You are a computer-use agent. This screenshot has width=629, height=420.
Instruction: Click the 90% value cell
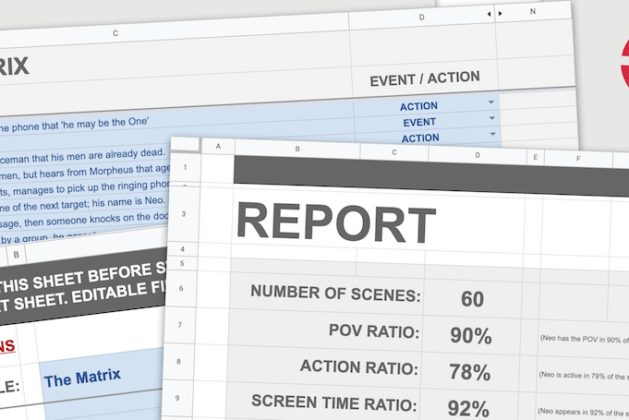tap(471, 335)
